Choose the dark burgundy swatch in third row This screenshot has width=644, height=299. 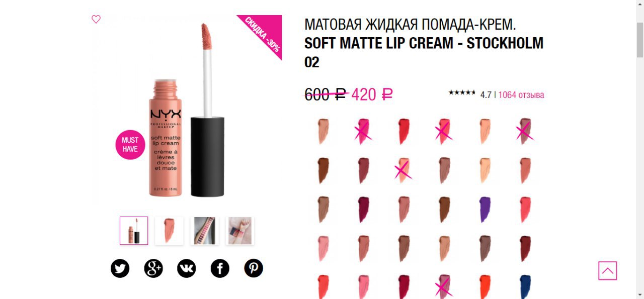click(x=363, y=210)
